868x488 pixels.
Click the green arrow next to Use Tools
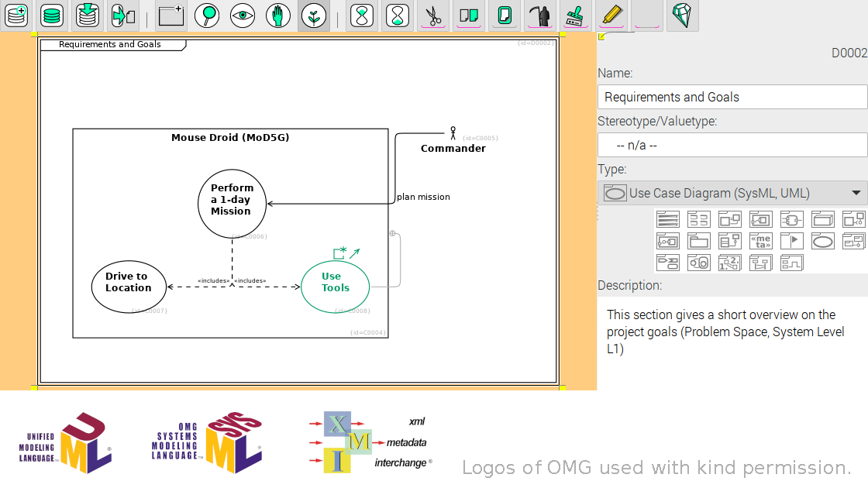354,253
